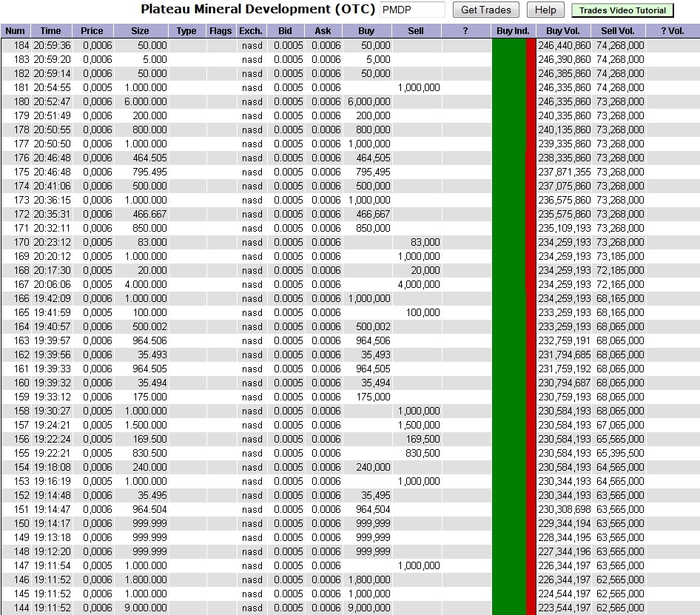Select the Bid column header
The image size is (700, 615).
(x=285, y=31)
